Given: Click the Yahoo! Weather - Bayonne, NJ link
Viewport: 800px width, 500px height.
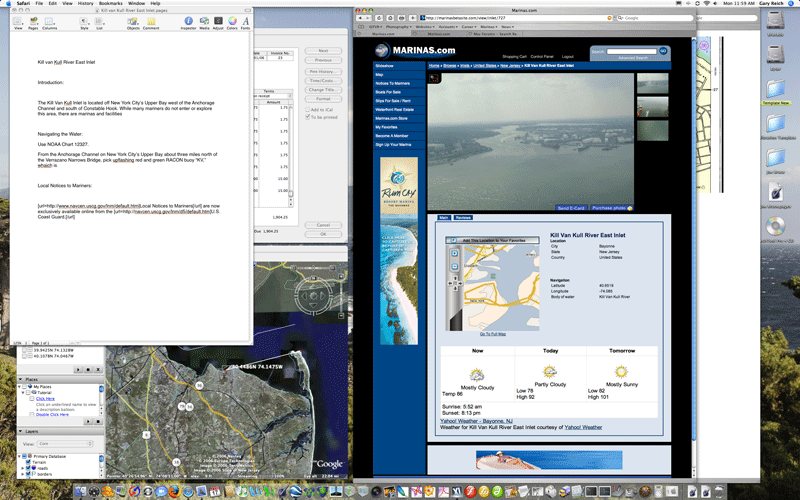Looking at the screenshot, I should [476, 421].
